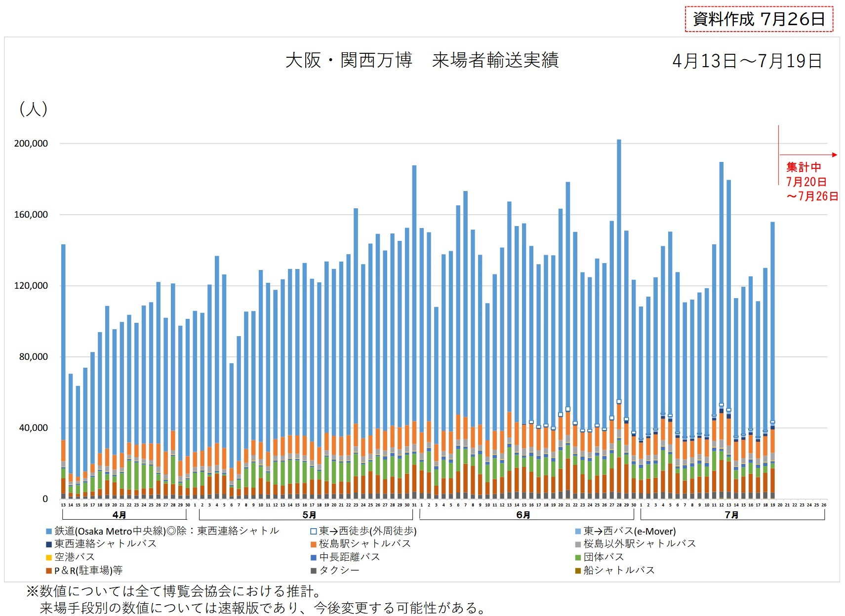Screen dimensions: 845x616
Task: Click the 東西連絡シャトルバス legend swatch
Action: 48,544
